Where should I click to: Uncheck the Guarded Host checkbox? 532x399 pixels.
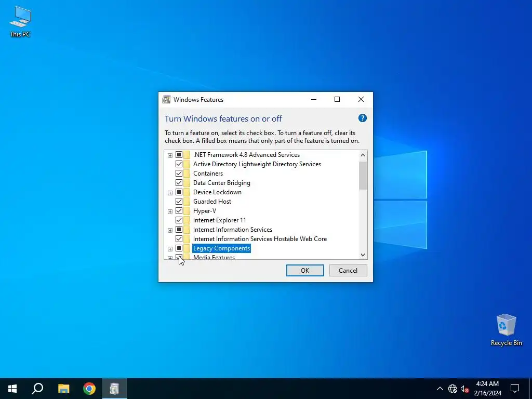coord(179,202)
